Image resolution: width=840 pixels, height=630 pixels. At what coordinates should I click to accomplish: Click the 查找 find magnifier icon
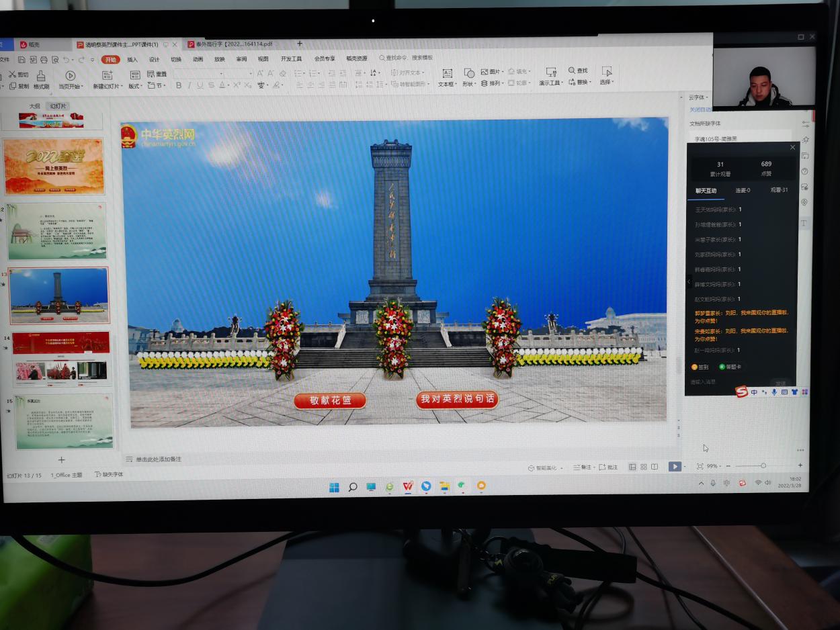[x=573, y=71]
